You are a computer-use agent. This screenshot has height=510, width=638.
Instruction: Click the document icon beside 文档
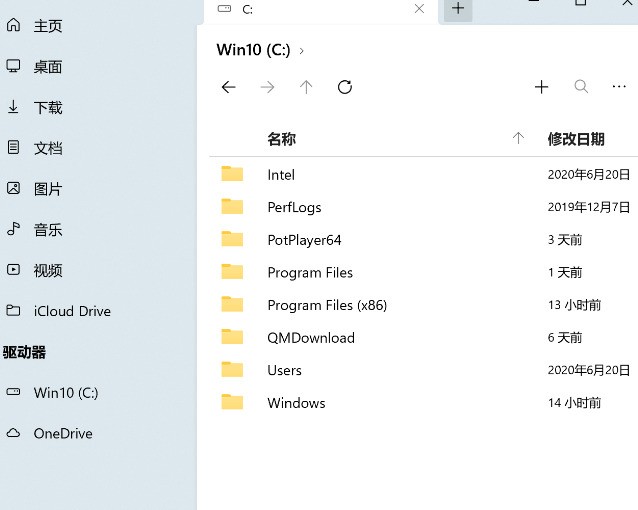click(x=13, y=147)
